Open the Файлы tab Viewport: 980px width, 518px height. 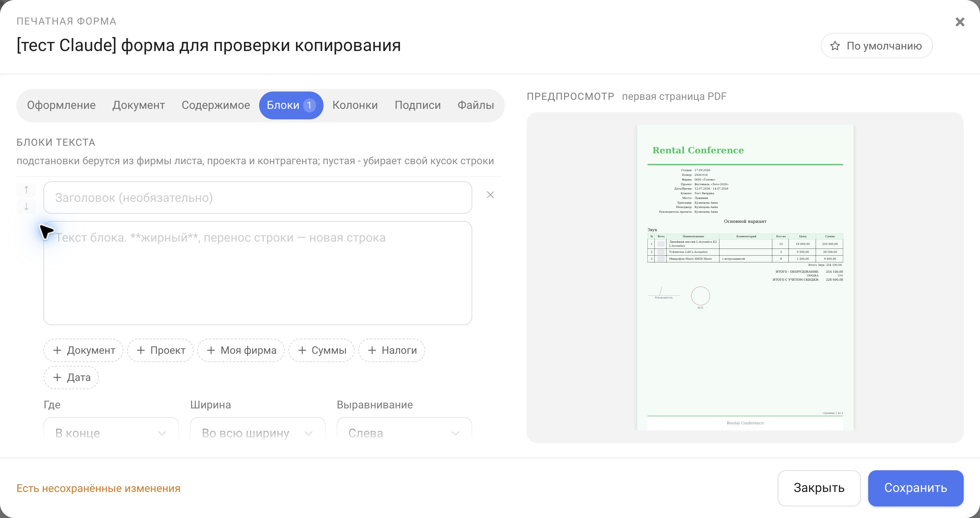click(476, 105)
